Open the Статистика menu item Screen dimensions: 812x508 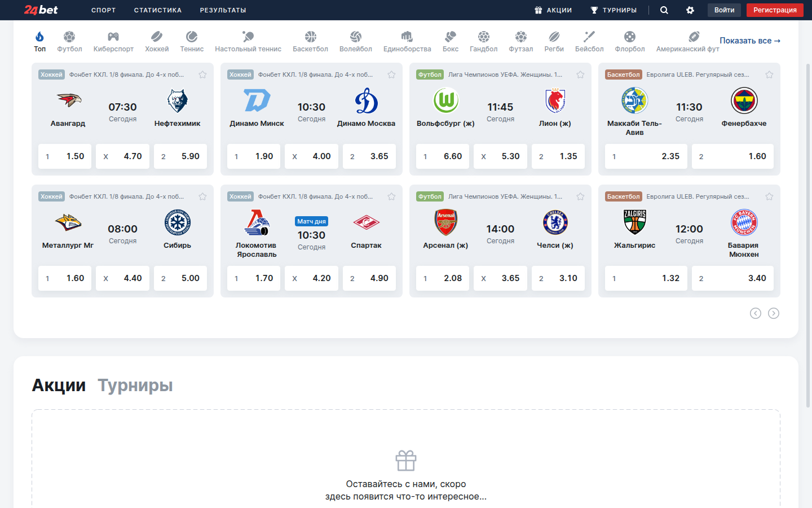[x=158, y=10]
